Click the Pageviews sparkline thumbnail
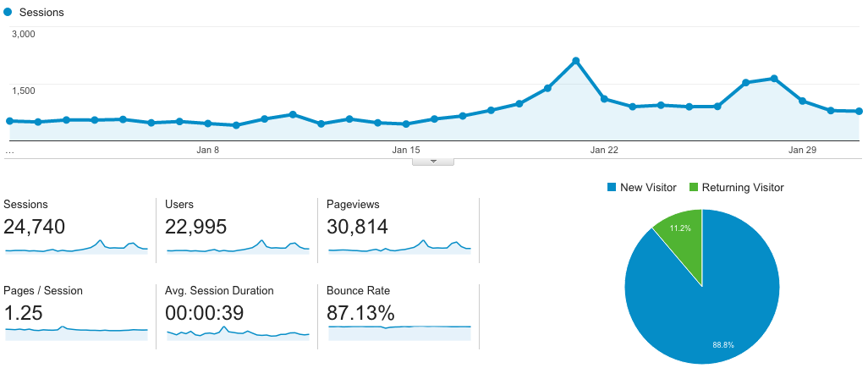 tap(399, 247)
